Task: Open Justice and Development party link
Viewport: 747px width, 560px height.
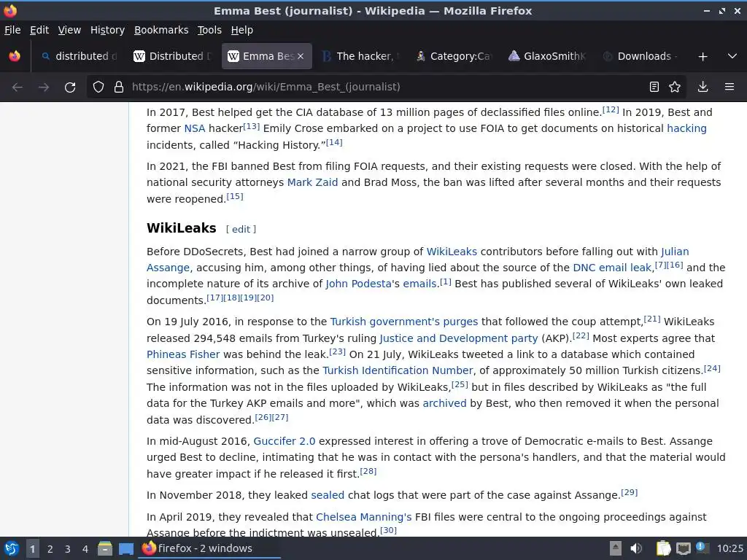Action: 458,338
